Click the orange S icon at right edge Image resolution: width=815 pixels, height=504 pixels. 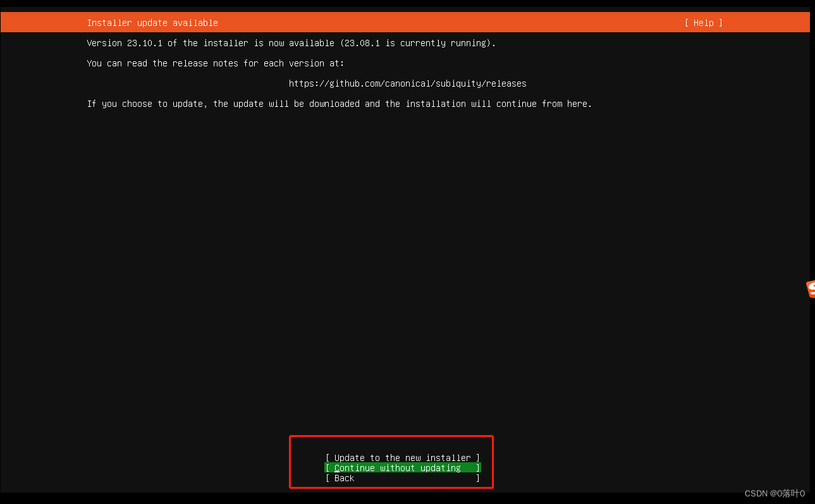pyautogui.click(x=811, y=289)
